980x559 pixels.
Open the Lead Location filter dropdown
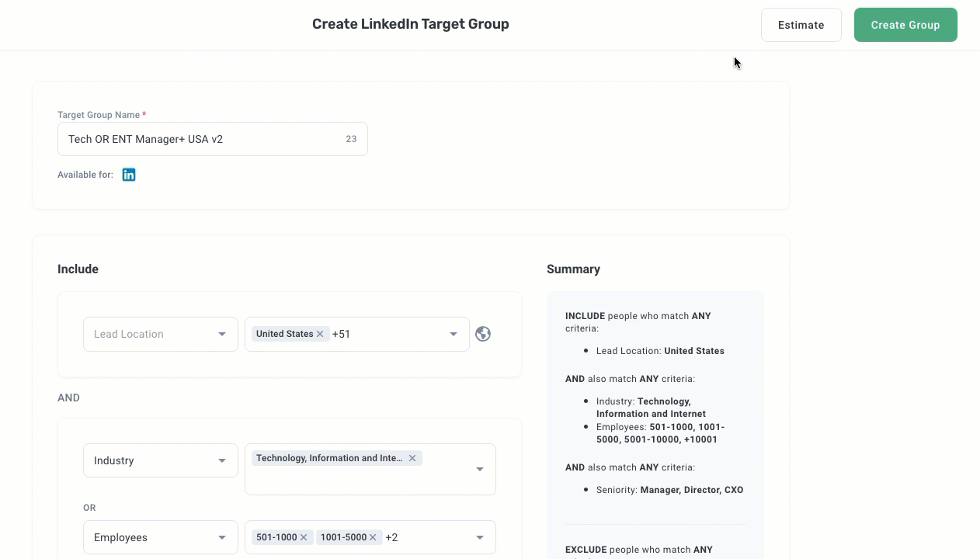click(x=160, y=334)
